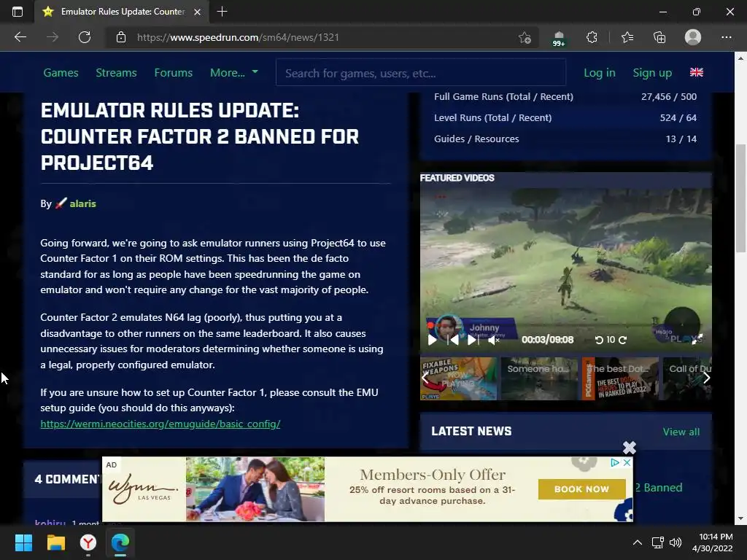Forward featured video 10 seconds
The height and width of the screenshot is (560, 747).
[623, 340]
